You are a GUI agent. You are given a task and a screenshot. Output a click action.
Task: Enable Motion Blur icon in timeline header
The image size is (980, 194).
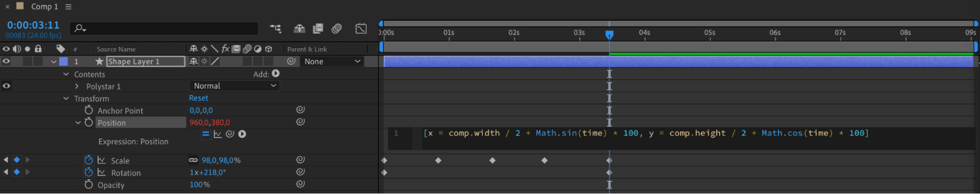click(336, 28)
